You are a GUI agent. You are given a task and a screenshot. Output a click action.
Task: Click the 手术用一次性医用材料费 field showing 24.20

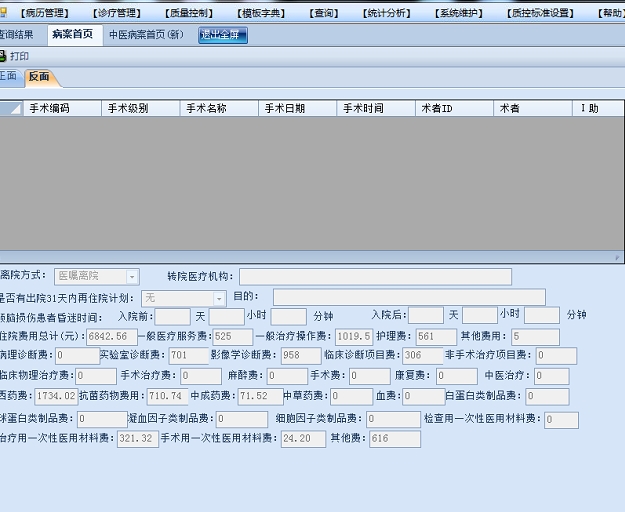pos(303,439)
